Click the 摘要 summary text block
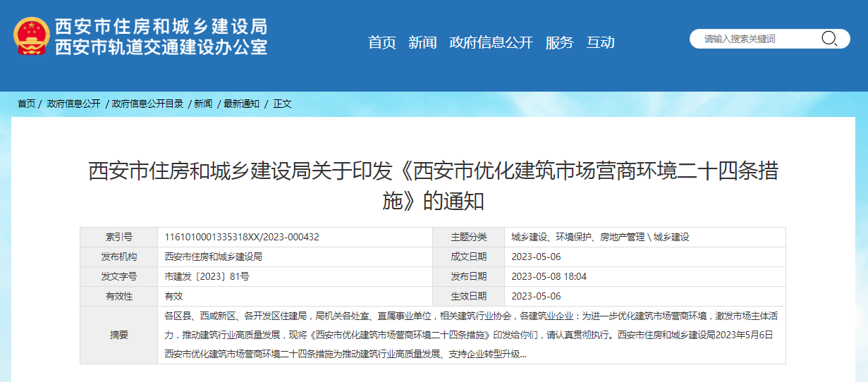 (x=471, y=335)
